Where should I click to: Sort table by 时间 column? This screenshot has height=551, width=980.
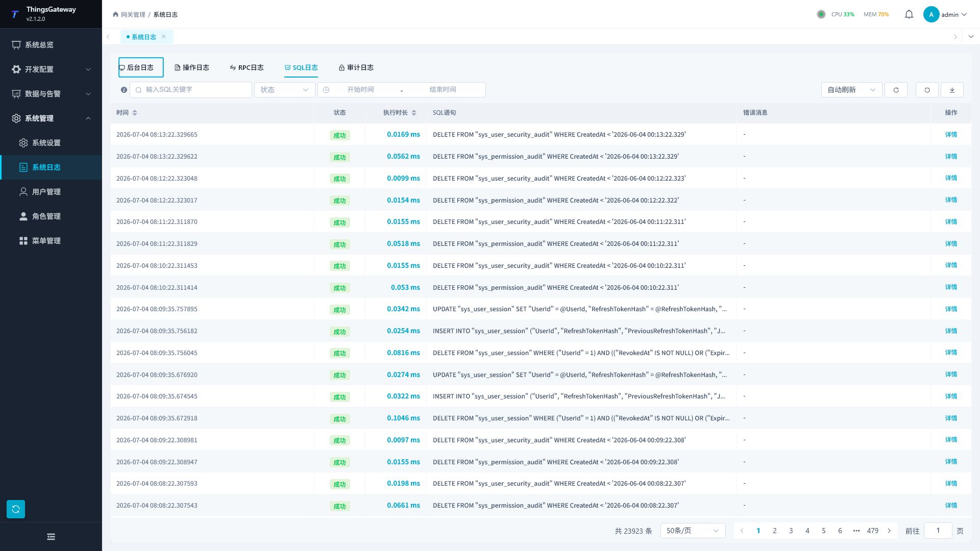[135, 113]
